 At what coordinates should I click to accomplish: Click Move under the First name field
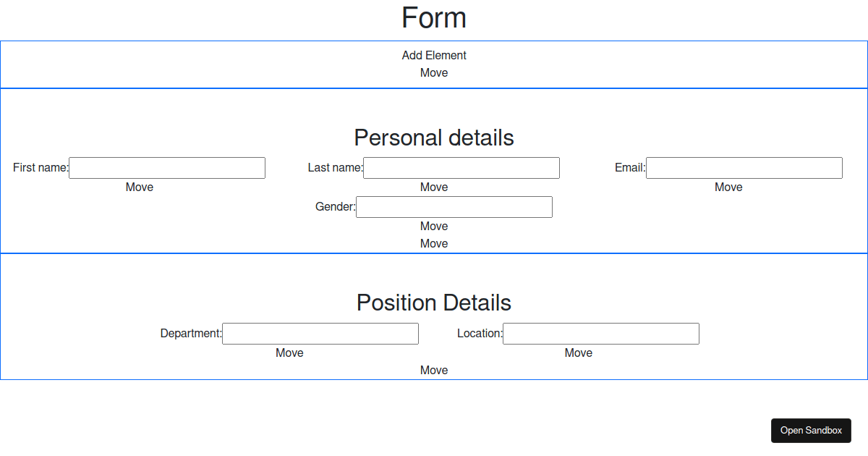click(x=140, y=187)
